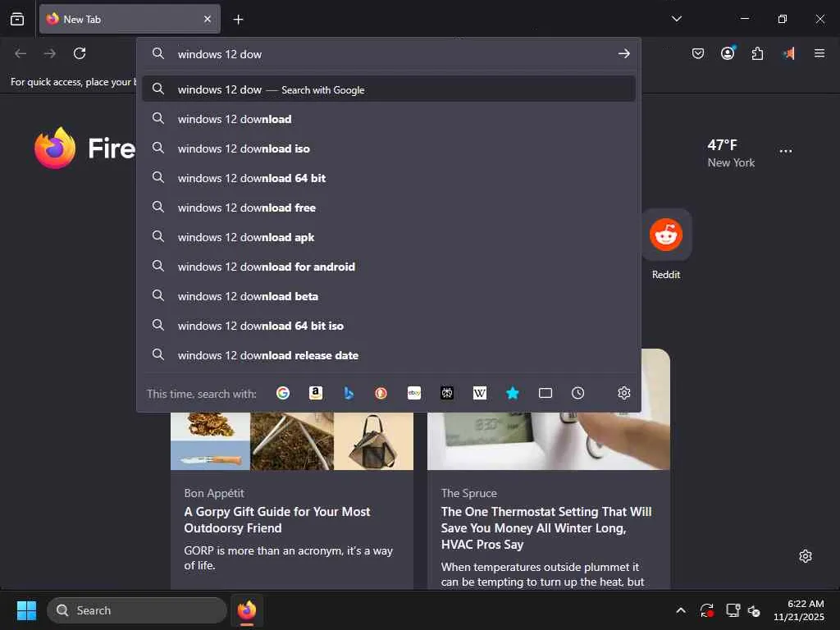This screenshot has height=630, width=840.
Task: Search with the black square engine icon
Action: tap(447, 393)
